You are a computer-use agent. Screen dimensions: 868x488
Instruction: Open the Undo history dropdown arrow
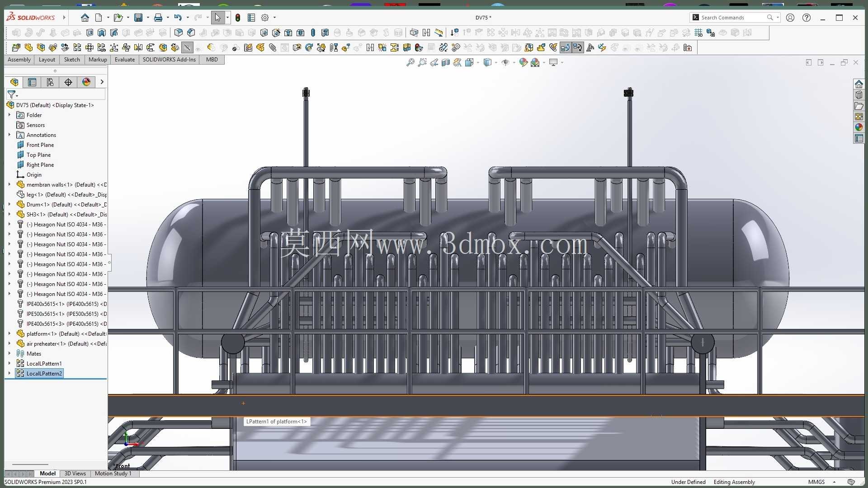point(188,18)
